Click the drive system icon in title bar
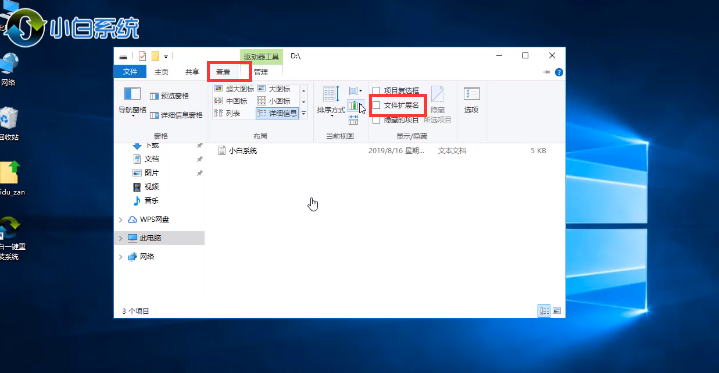Image resolution: width=719 pixels, height=373 pixels. pyautogui.click(x=123, y=57)
